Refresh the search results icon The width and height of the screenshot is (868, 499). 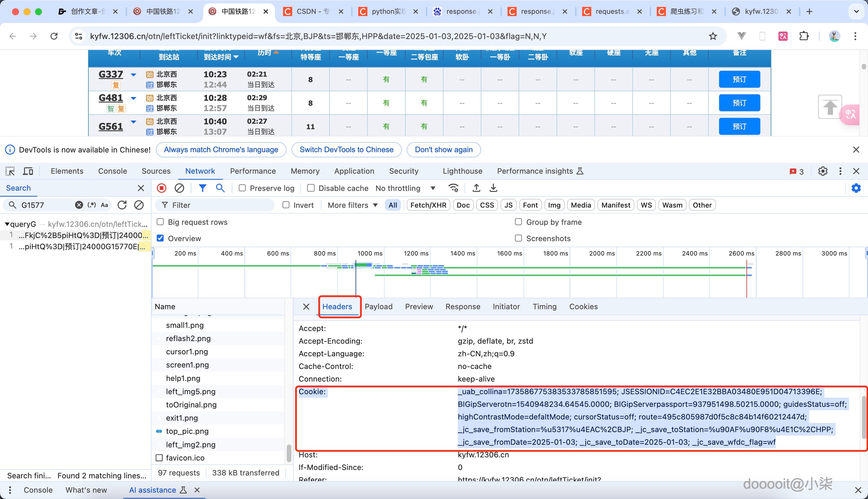122,205
